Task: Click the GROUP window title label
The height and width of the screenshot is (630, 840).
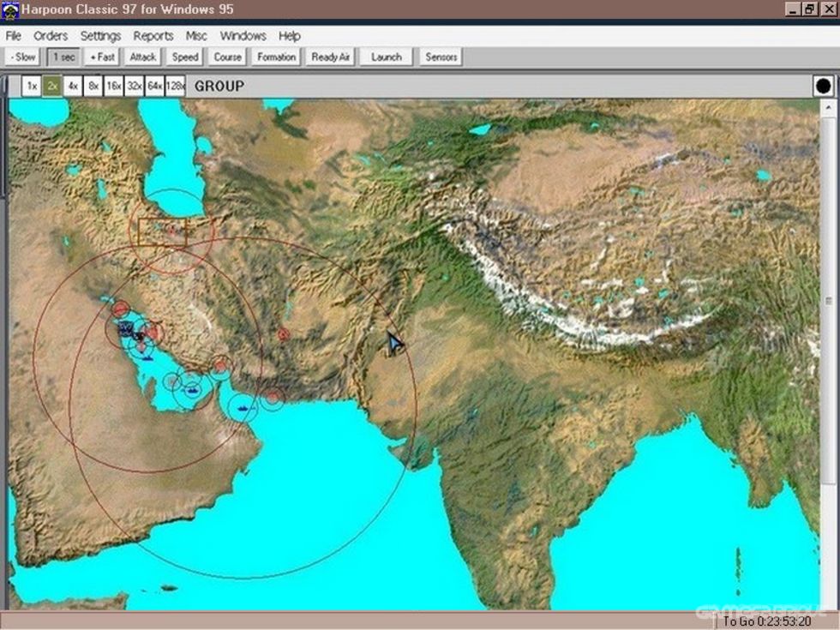Action: 219,87
